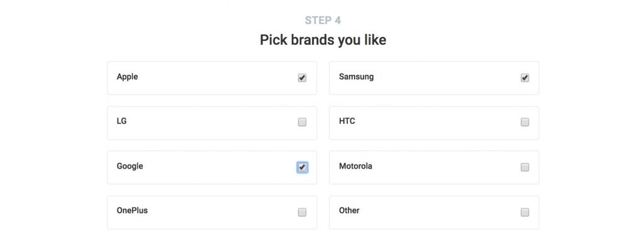This screenshot has width=644, height=248.
Task: Select the Other brand checkbox
Action: (525, 212)
